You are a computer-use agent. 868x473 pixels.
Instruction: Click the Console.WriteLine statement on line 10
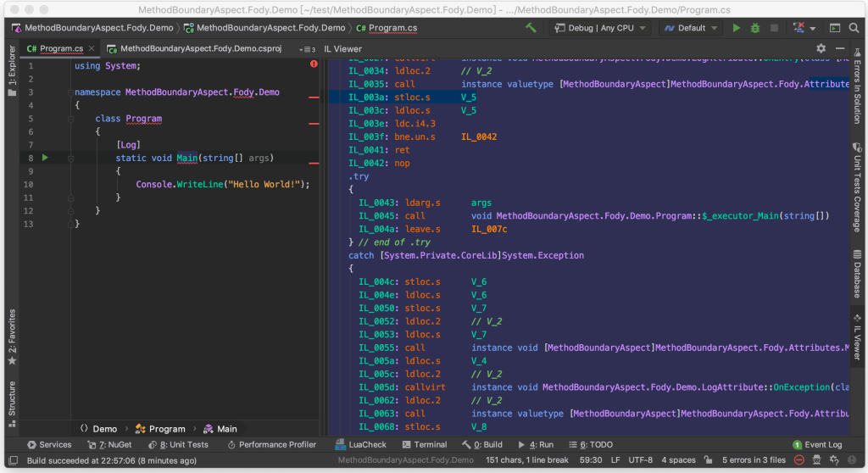223,185
